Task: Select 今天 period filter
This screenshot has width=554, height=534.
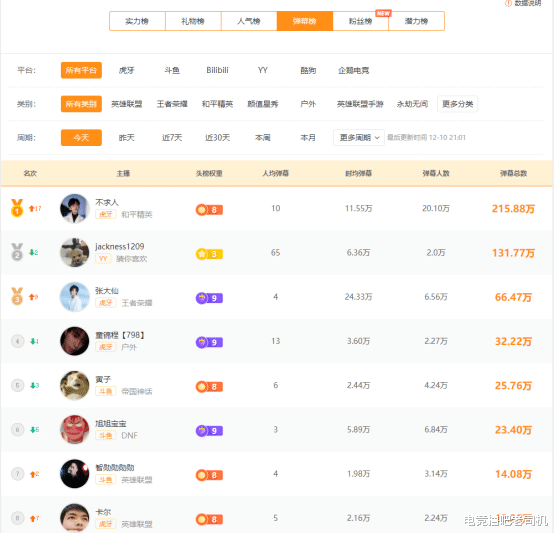Action: (x=81, y=137)
